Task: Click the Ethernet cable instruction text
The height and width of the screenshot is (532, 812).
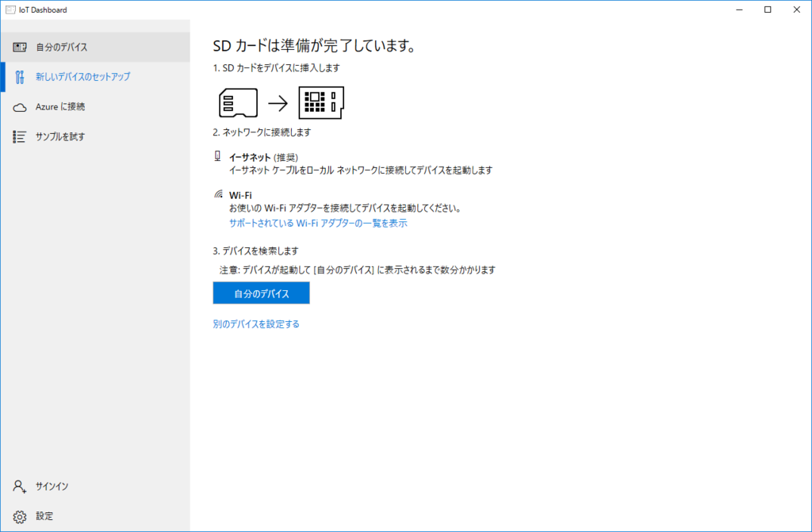Action: click(361, 170)
